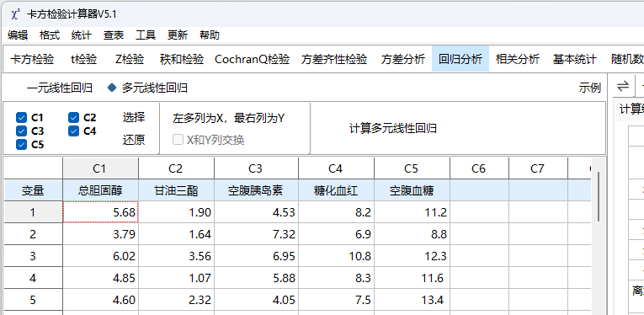Select column header C3
644x315 pixels.
[256, 168]
